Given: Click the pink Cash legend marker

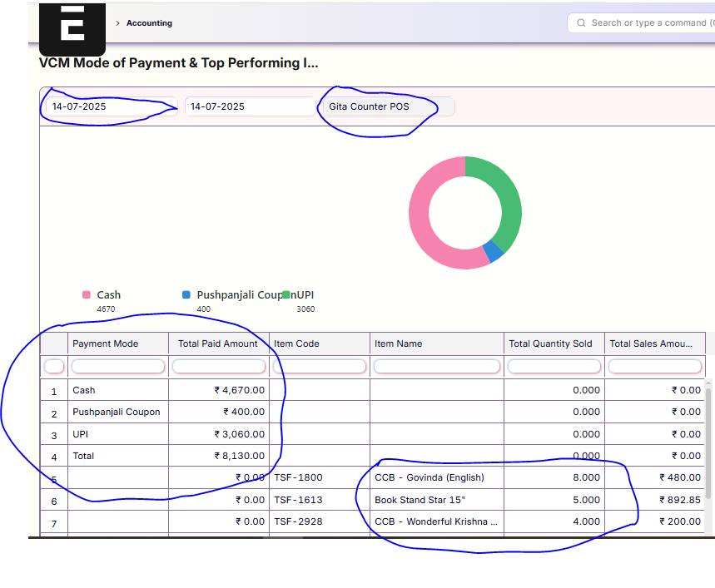Looking at the screenshot, I should click(x=87, y=295).
